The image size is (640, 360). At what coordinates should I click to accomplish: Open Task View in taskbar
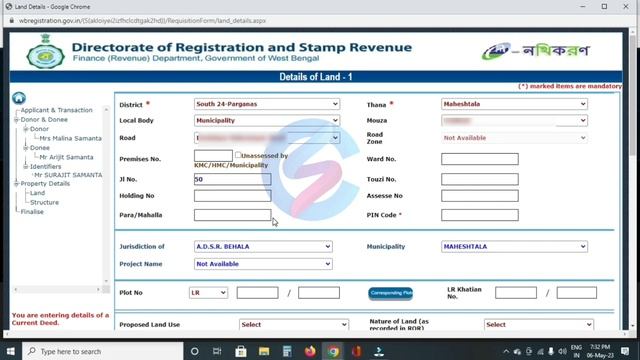(x=217, y=351)
